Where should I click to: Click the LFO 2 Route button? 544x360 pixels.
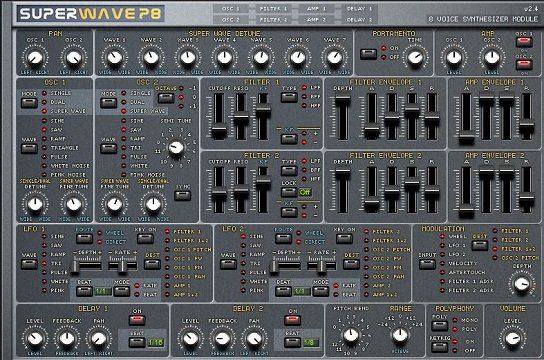283,238
